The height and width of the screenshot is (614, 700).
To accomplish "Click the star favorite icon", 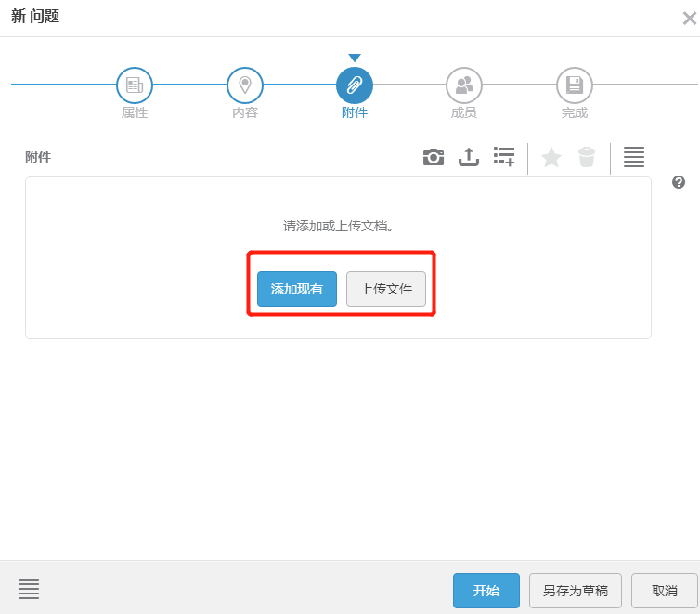I will coord(551,158).
